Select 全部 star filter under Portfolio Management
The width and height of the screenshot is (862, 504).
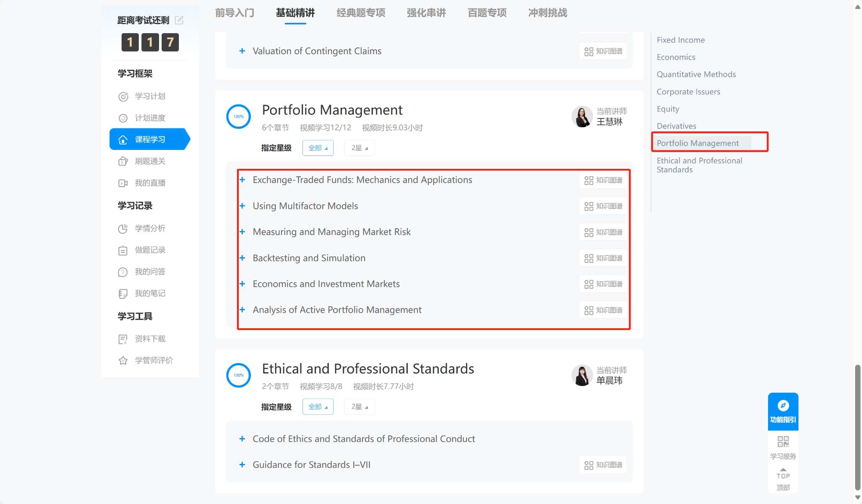click(x=318, y=148)
